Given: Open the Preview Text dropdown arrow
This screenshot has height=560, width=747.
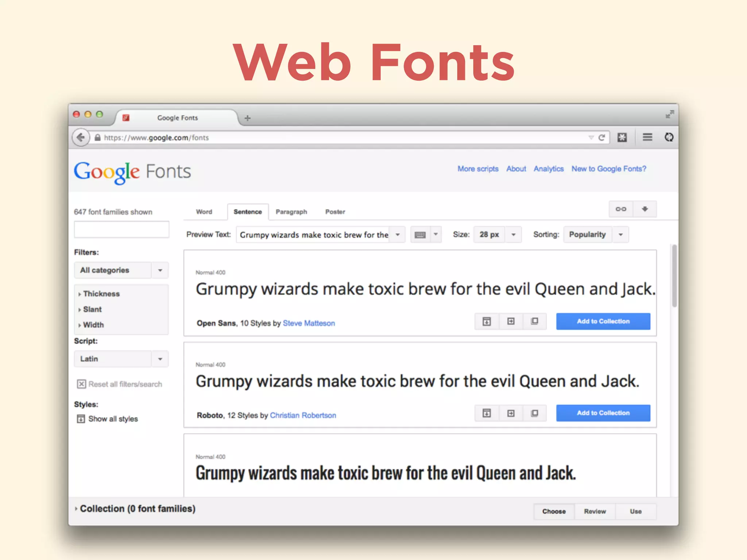Looking at the screenshot, I should [398, 235].
